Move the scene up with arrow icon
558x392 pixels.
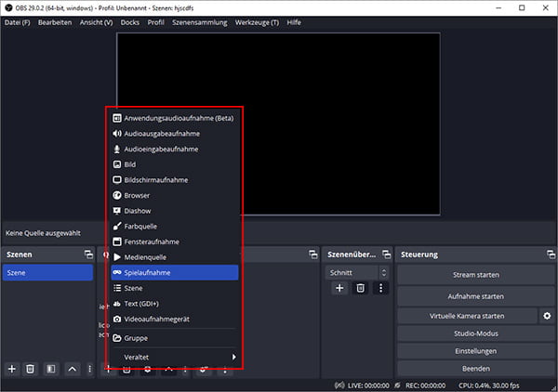(x=73, y=369)
